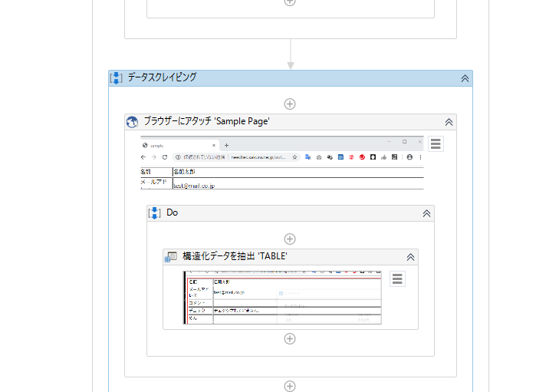559x392 pixels.
Task: Click the Sample Page browser screenshot thumbnail
Action: click(x=282, y=163)
